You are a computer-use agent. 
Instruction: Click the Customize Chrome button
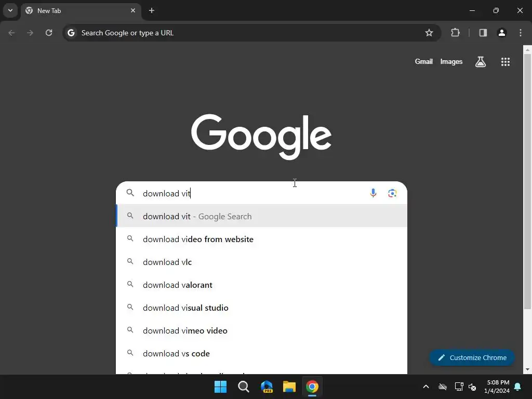(472, 357)
